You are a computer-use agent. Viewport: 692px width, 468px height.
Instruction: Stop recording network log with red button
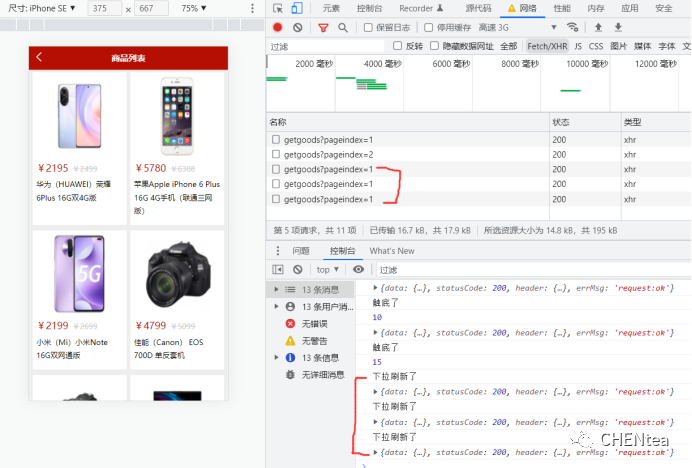click(278, 27)
